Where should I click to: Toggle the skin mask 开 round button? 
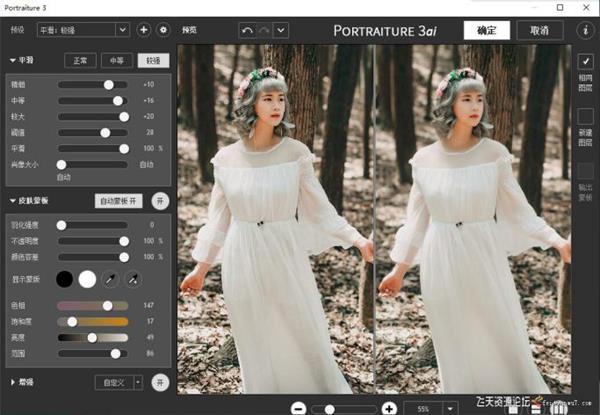point(160,201)
